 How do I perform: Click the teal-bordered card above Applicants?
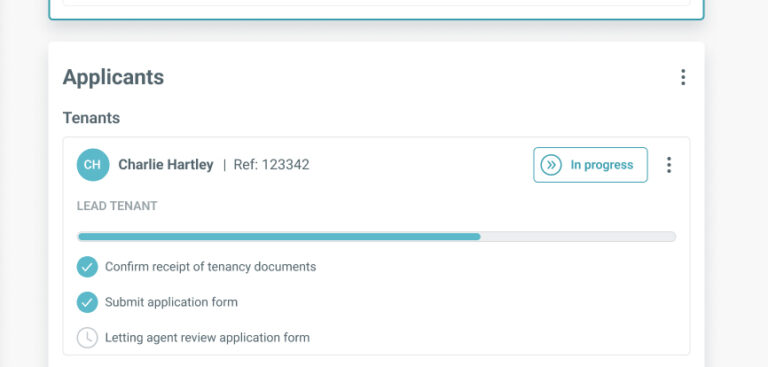pos(376,10)
